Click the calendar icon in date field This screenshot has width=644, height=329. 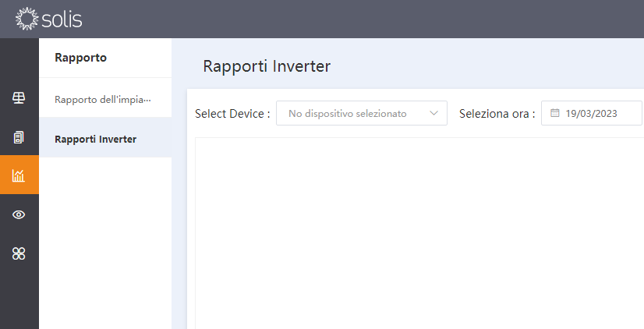point(555,113)
